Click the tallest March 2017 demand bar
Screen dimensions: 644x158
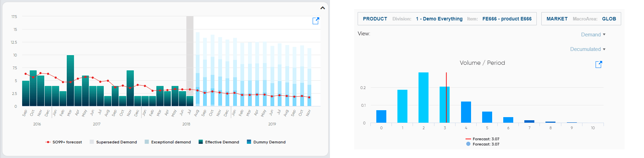70,80
